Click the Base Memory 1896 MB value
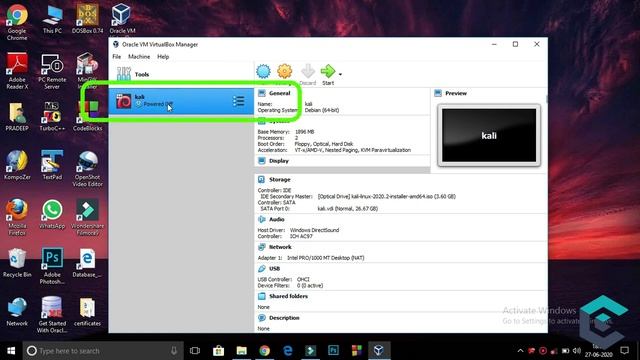 pyautogui.click(x=304, y=132)
